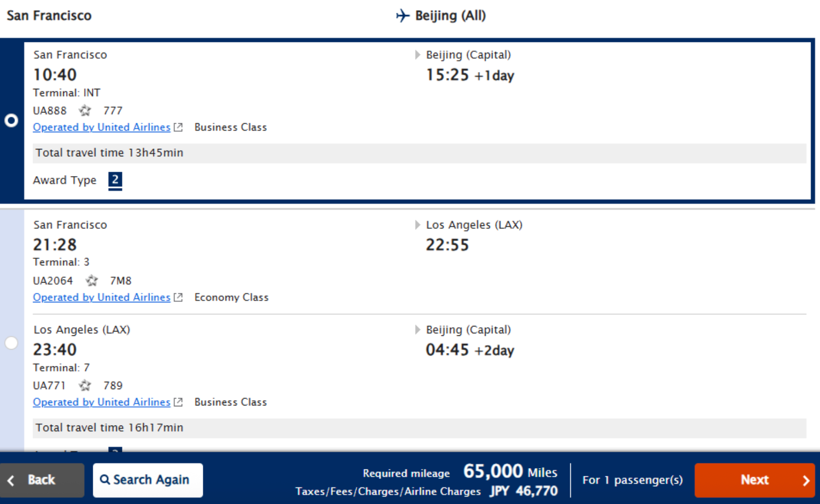Click the chevron arrow on Next button
The height and width of the screenshot is (504, 820).
pos(806,480)
